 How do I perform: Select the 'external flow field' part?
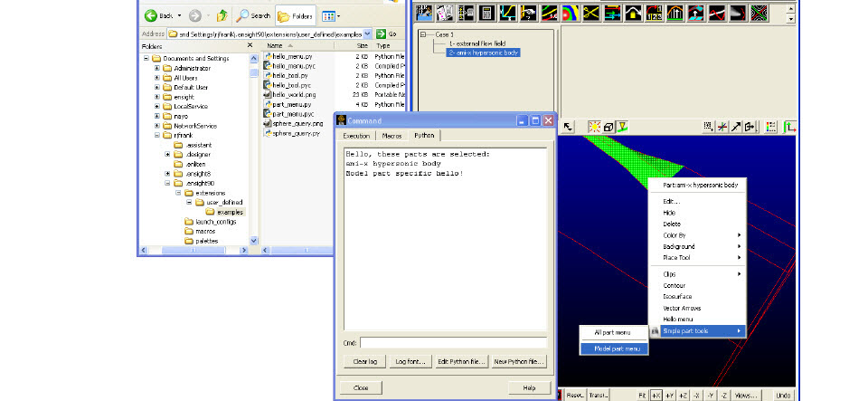[477, 43]
